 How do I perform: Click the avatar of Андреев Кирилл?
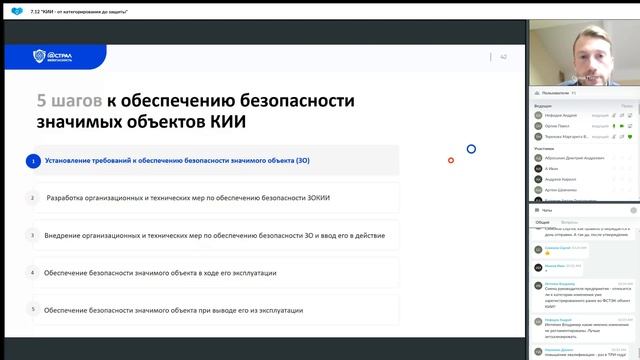(x=538, y=179)
